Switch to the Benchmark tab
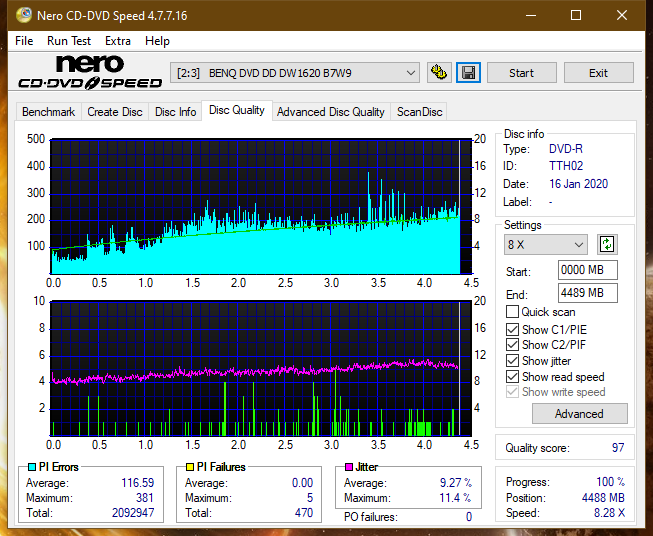The image size is (653, 536). click(x=49, y=112)
